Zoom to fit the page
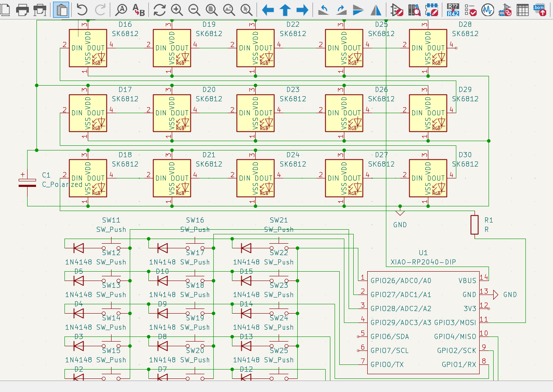 pos(212,9)
